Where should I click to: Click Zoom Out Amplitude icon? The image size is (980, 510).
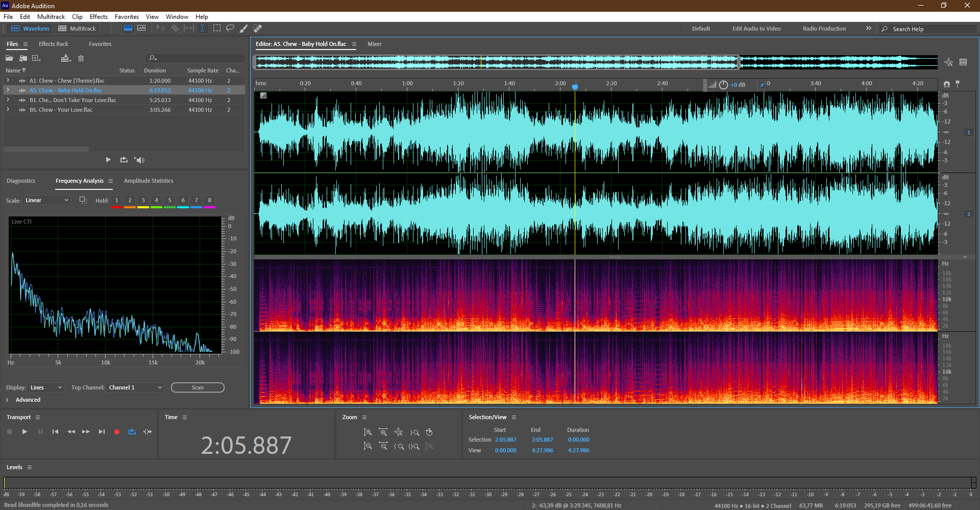pos(367,446)
